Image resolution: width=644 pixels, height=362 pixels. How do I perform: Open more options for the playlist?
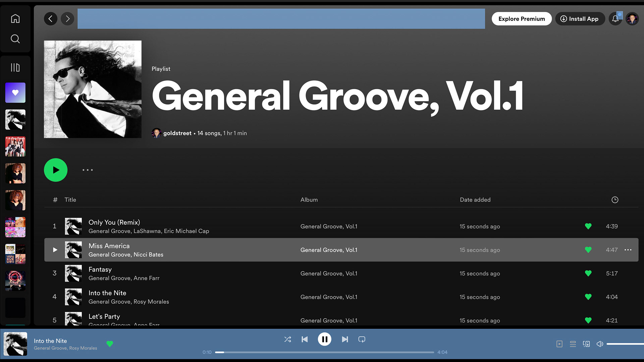click(88, 170)
